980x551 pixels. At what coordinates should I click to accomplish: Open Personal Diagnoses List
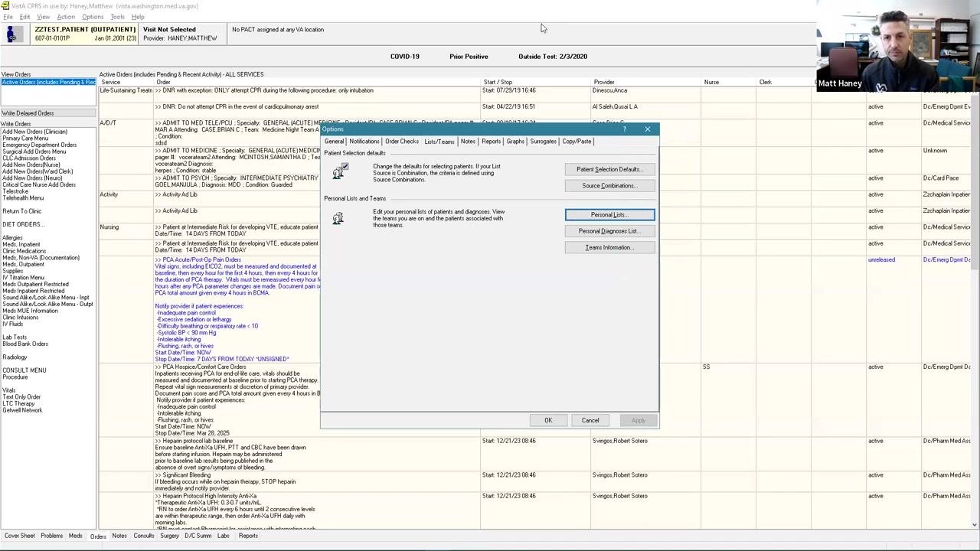pyautogui.click(x=609, y=231)
